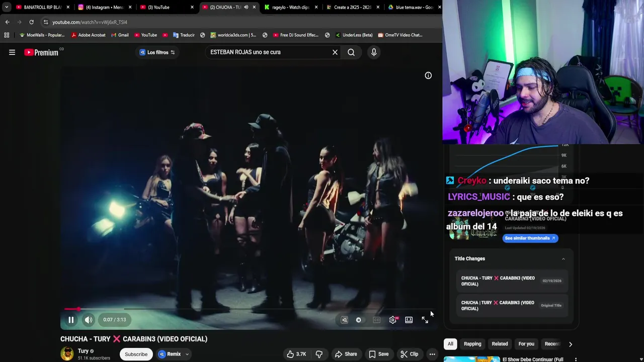Subscribe to Tury channel
The height and width of the screenshot is (362, 644).
click(136, 354)
